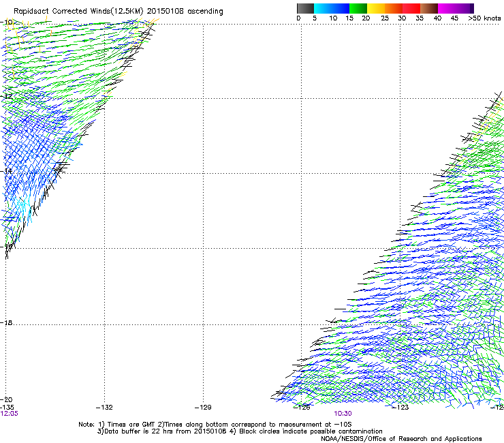Click the '45' legend scale number
This screenshot has width=504, height=443.
tap(454, 18)
